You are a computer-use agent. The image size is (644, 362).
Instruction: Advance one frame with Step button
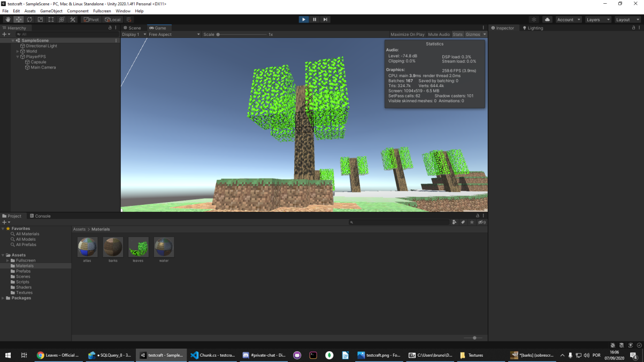(325, 19)
